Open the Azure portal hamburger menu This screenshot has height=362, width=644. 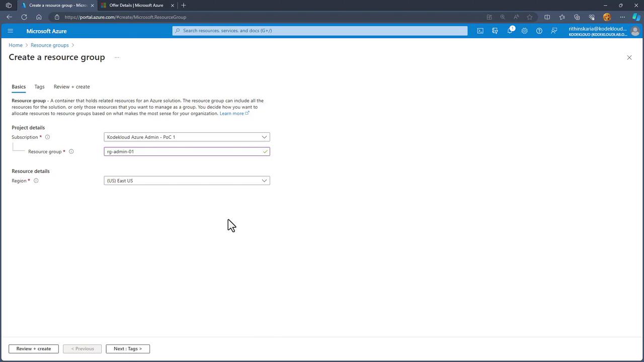coord(10,31)
